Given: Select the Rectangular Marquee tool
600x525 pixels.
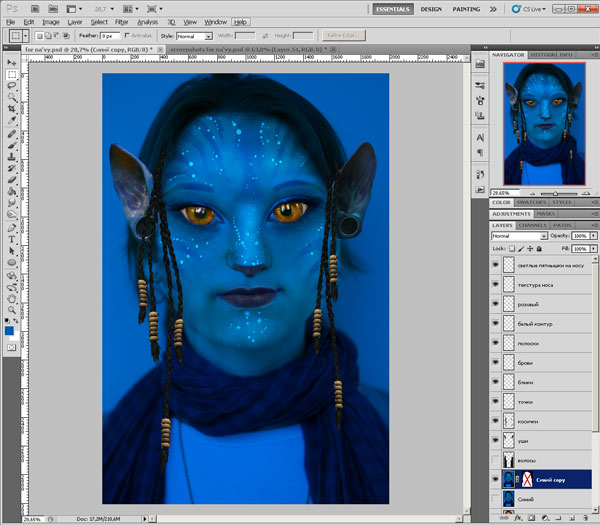Looking at the screenshot, I should [11, 74].
